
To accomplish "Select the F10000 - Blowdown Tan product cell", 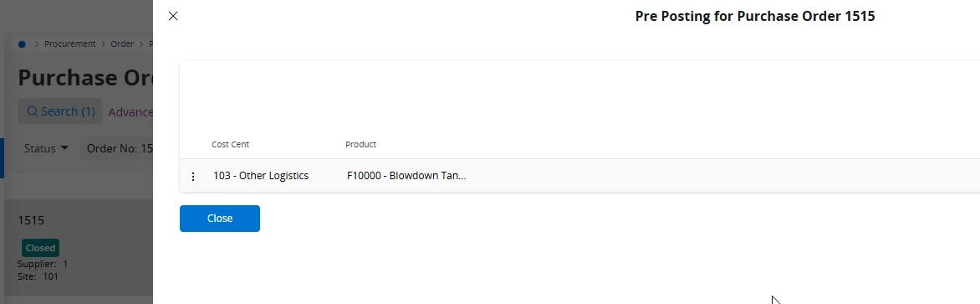I will click(x=406, y=176).
